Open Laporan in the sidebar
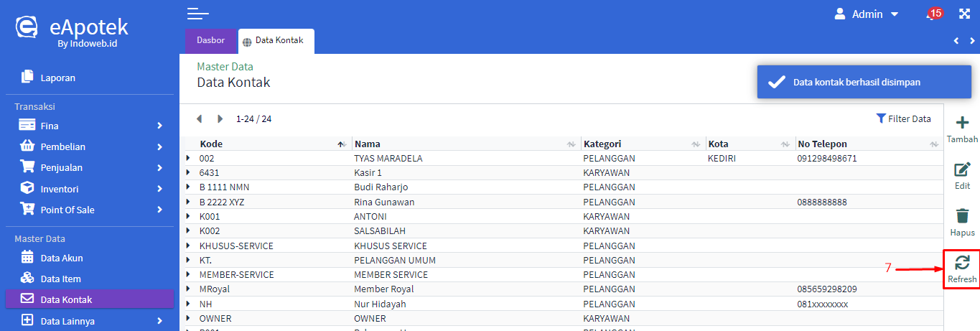Screen dimensions: 980x331 (x=57, y=78)
